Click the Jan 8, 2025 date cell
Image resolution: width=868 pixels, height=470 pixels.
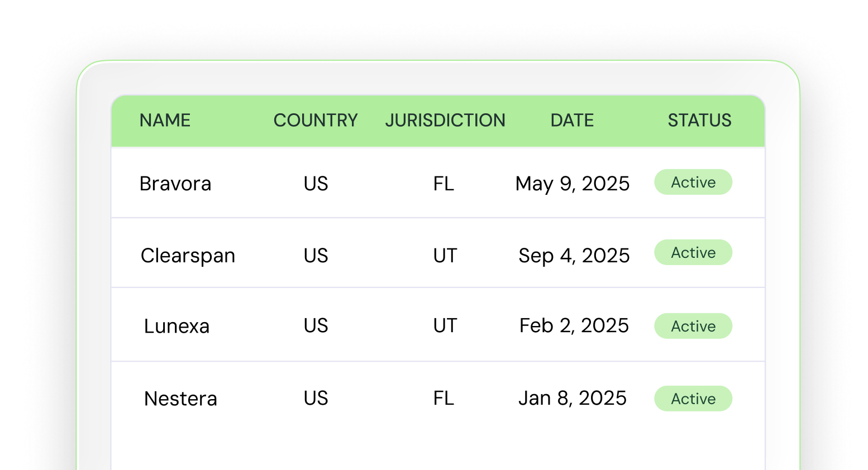(573, 398)
